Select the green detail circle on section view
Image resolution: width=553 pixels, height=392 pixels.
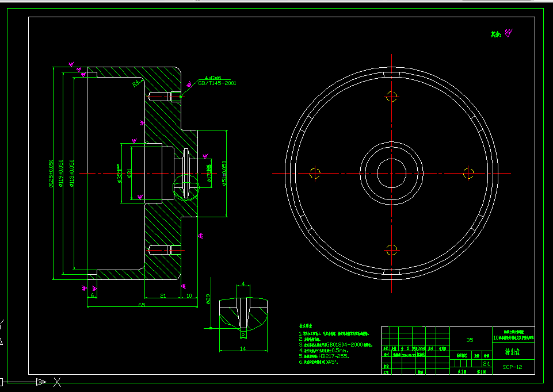[x=186, y=187]
